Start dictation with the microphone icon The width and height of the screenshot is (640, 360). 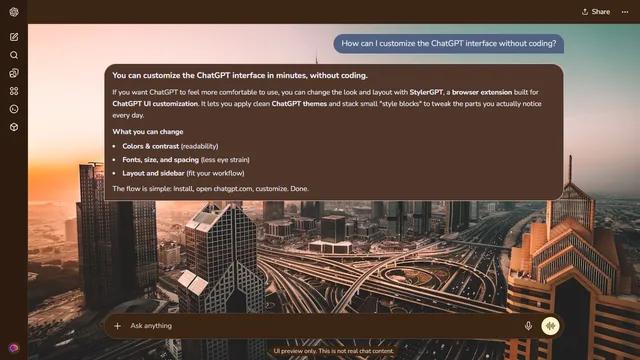click(x=528, y=326)
